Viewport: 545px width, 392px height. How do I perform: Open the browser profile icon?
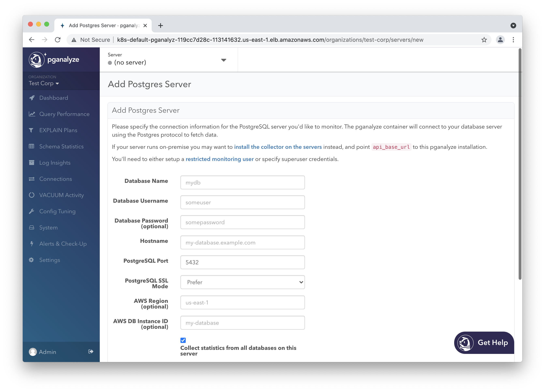click(x=500, y=40)
